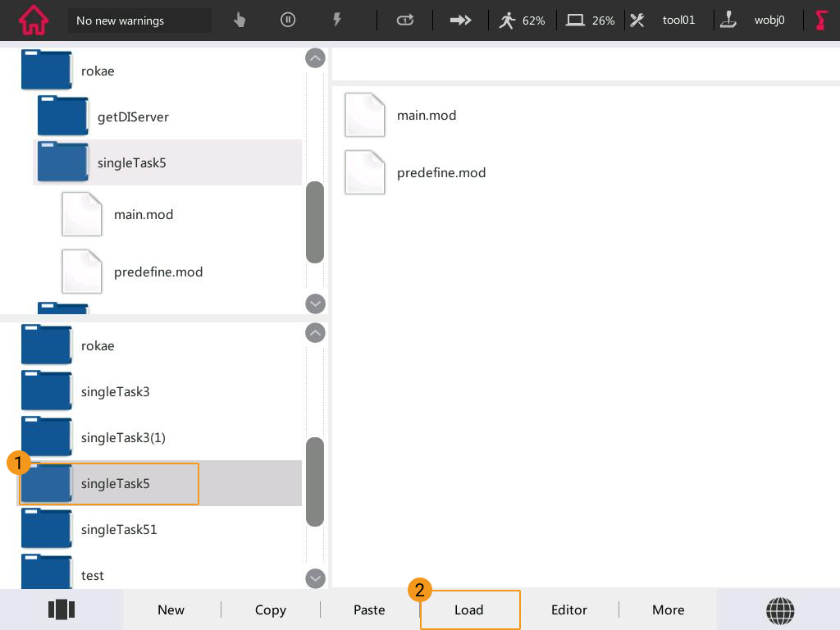Toggle the loop cycle mode icon
The width and height of the screenshot is (840, 630).
(405, 21)
